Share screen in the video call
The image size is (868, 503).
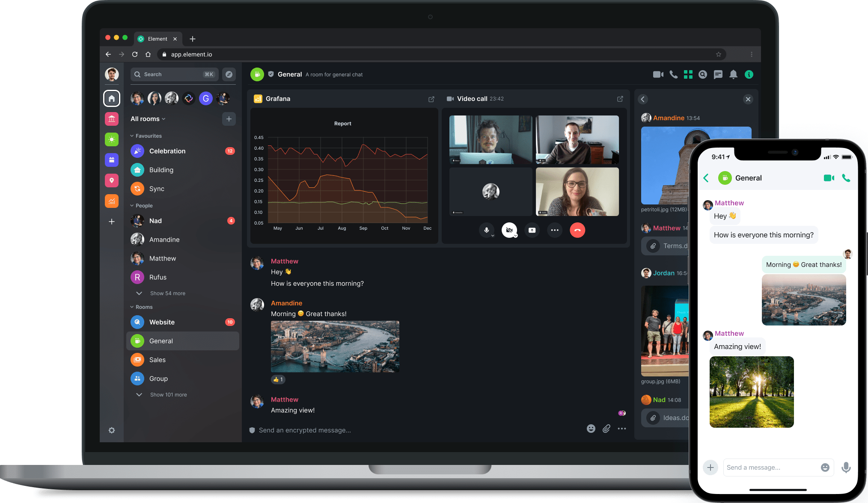click(532, 230)
